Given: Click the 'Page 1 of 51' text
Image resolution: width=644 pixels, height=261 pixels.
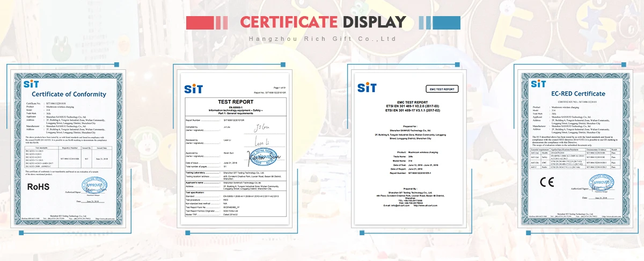Looking at the screenshot, I should (280, 88).
